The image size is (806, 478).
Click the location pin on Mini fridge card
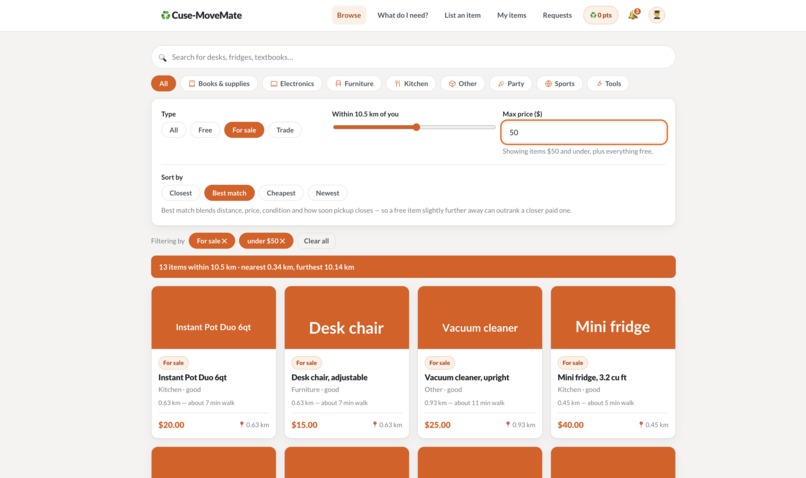[641, 425]
